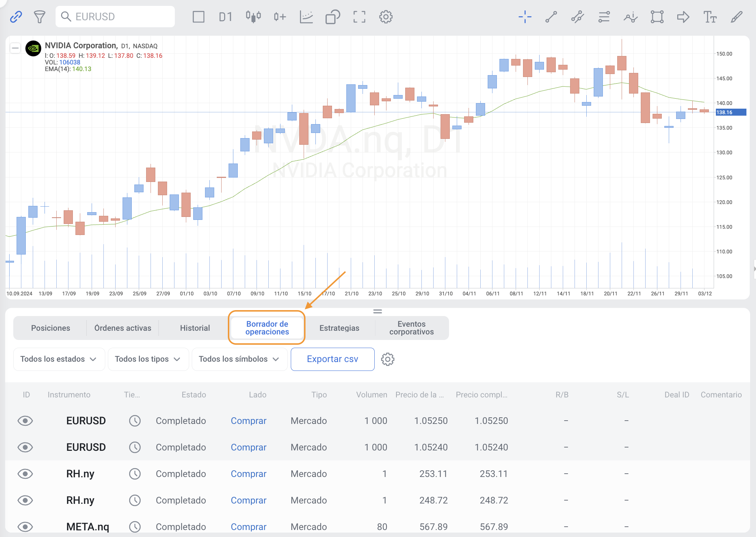Image resolution: width=756 pixels, height=537 pixels.
Task: Toggle eye icon for first EURUSD row
Action: (25, 421)
